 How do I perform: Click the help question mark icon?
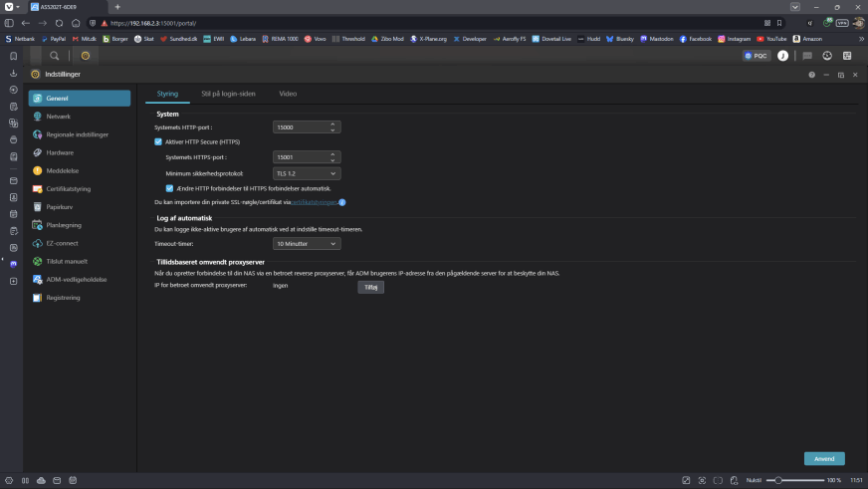tap(811, 75)
